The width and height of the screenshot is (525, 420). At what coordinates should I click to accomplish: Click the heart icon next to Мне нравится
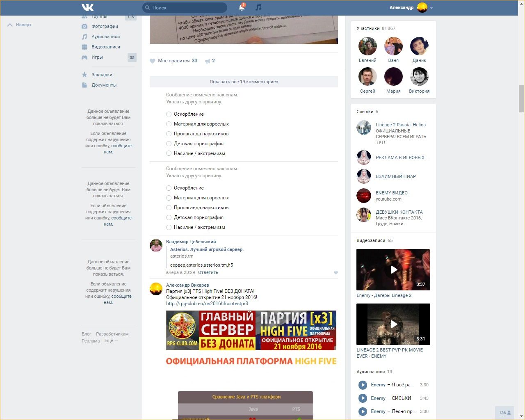(x=153, y=61)
